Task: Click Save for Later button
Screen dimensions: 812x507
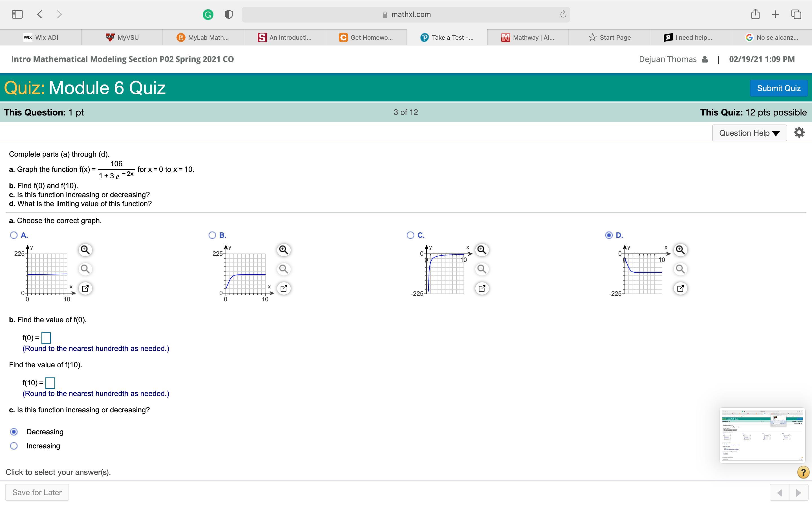Action: (x=37, y=492)
